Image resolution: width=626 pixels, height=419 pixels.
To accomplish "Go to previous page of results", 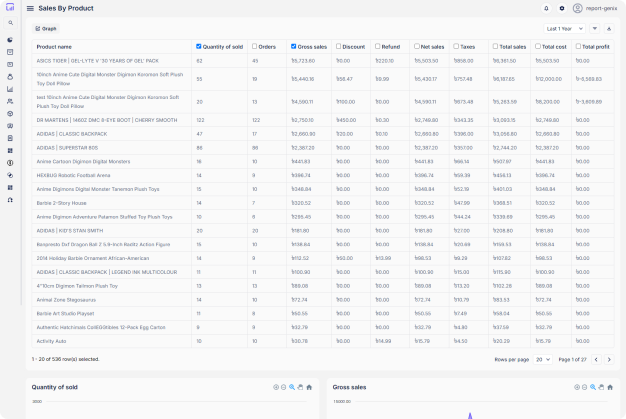I will click(x=596, y=359).
